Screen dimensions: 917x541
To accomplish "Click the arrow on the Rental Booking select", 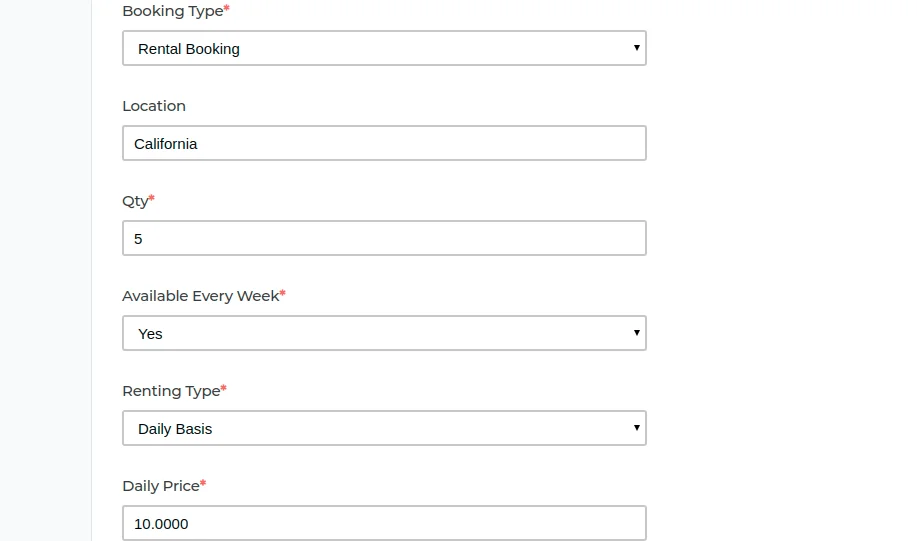I will click(636, 47).
